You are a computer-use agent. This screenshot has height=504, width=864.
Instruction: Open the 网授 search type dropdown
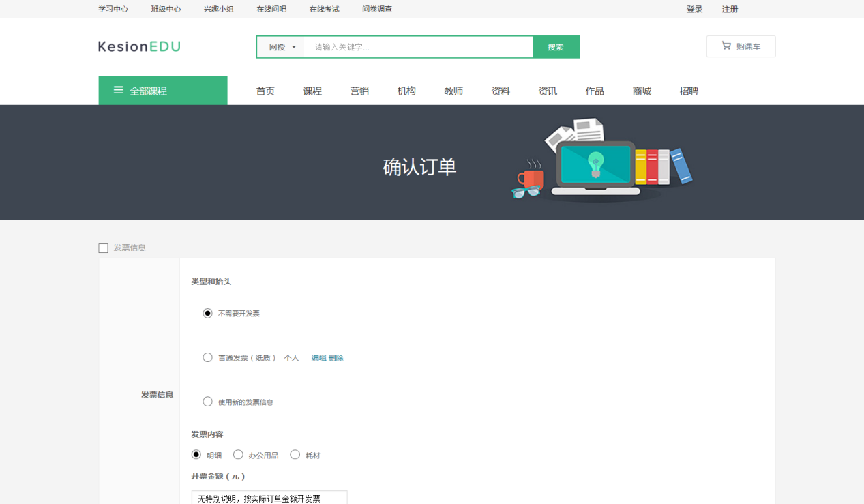click(x=280, y=46)
